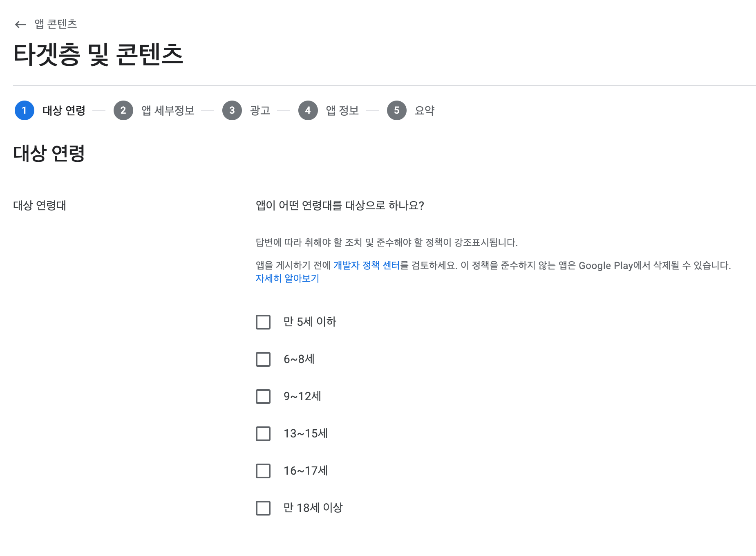The width and height of the screenshot is (756, 556).
Task: Check the 9~12세 checkbox
Action: click(x=263, y=397)
